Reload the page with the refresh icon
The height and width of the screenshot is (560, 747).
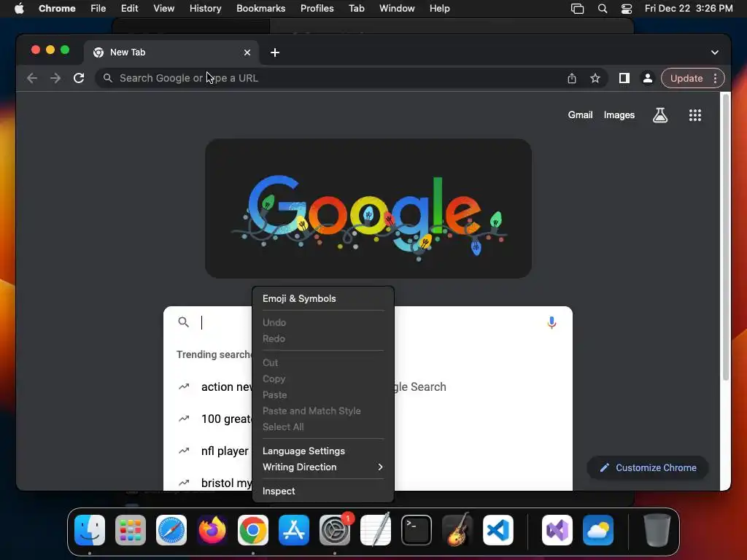(x=79, y=78)
